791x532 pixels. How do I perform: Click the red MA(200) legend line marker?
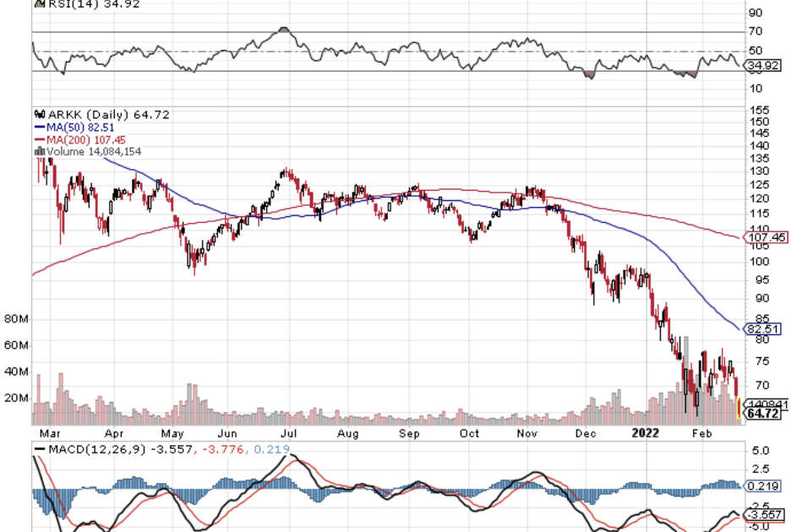pyautogui.click(x=39, y=139)
